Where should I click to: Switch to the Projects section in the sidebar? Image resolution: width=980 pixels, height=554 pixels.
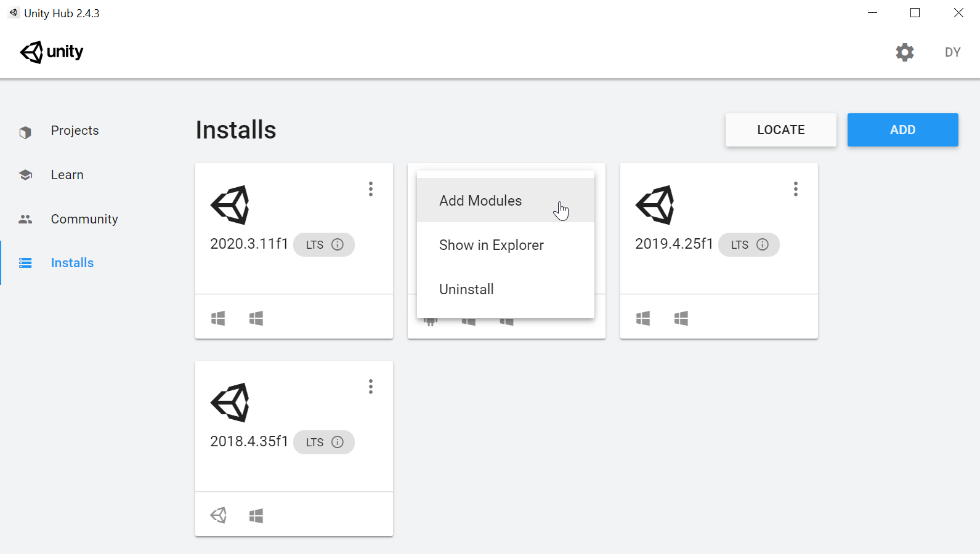click(x=75, y=130)
